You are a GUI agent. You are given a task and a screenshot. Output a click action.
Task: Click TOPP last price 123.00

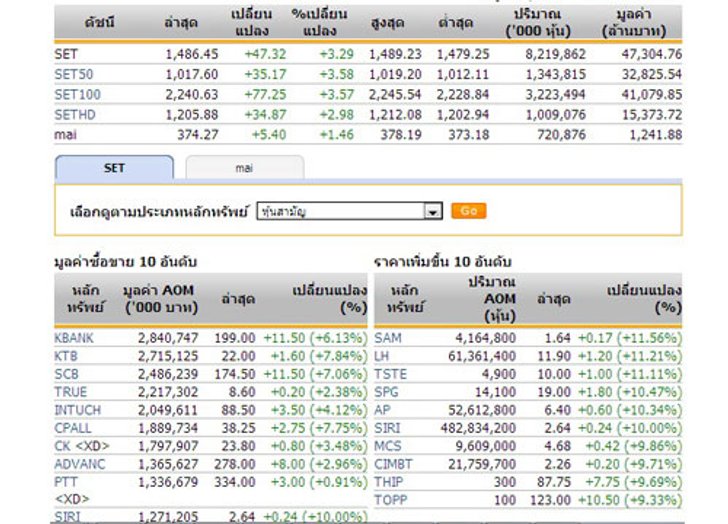click(550, 500)
